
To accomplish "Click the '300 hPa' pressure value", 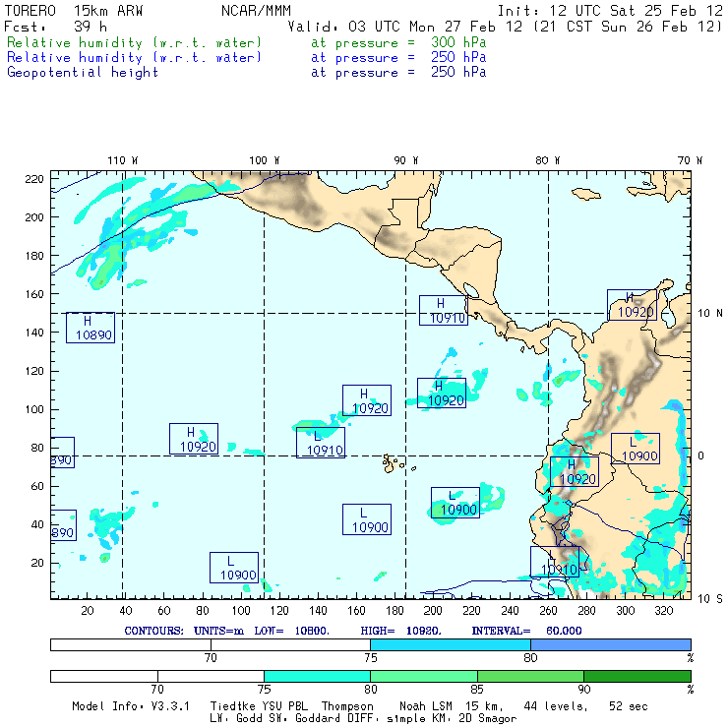I will pos(458,42).
